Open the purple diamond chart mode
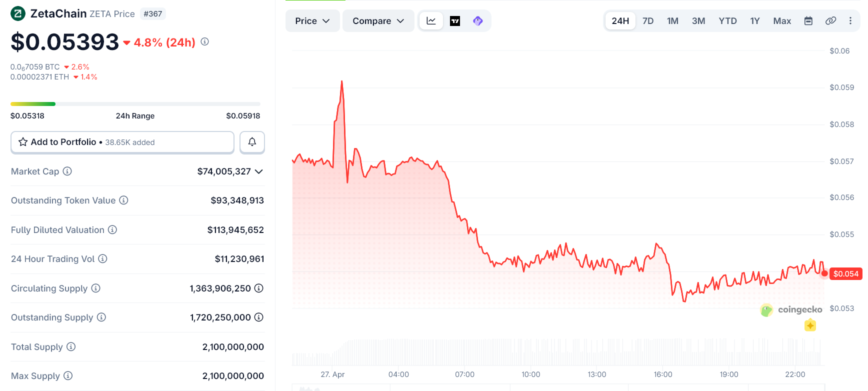 (478, 21)
